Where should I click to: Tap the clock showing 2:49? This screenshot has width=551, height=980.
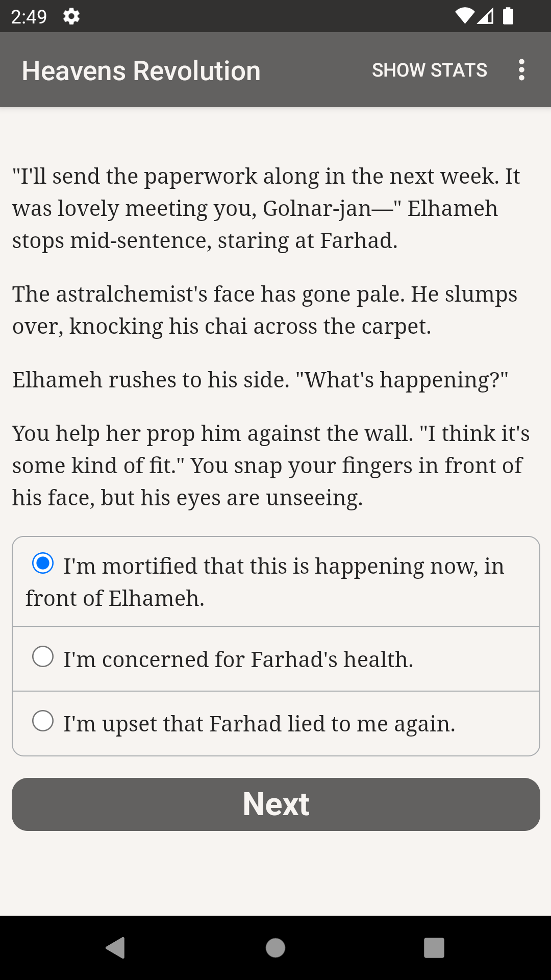[29, 17]
